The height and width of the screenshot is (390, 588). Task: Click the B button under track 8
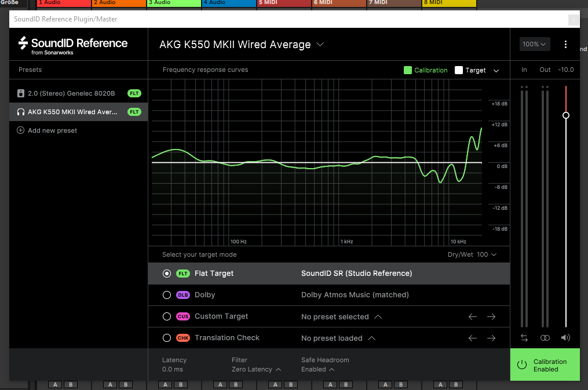(x=455, y=384)
